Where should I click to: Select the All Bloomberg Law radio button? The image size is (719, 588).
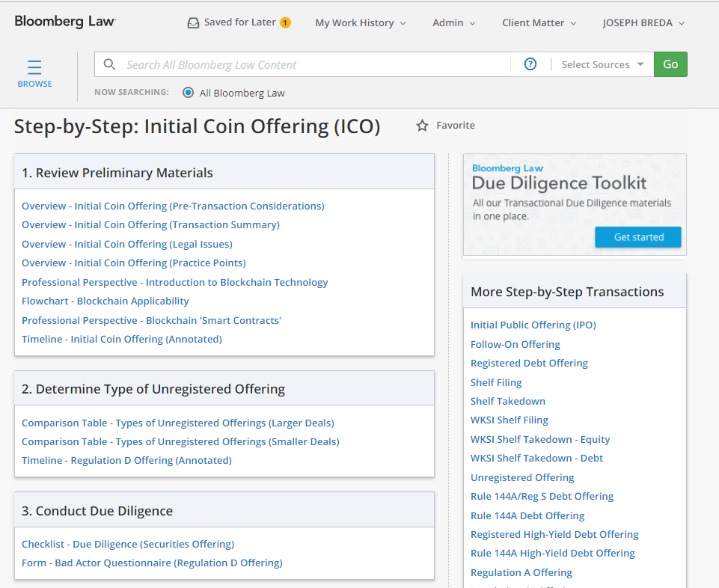coord(188,93)
